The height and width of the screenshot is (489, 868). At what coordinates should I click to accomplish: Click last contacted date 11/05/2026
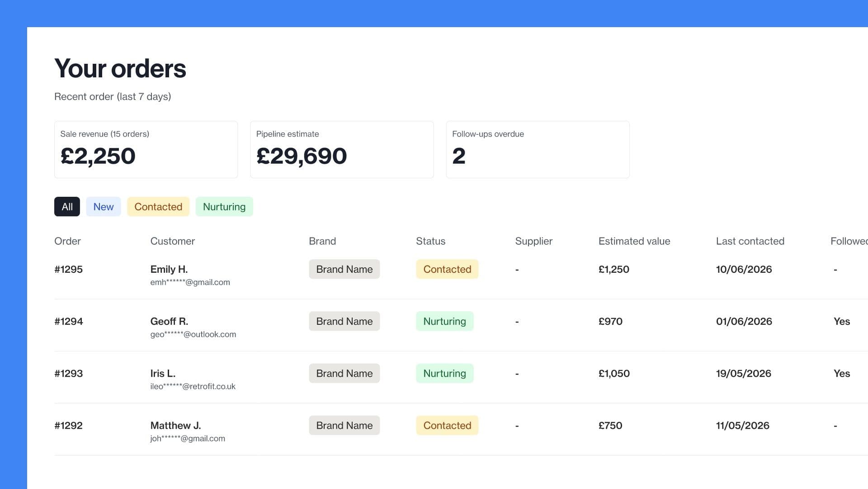pyautogui.click(x=743, y=425)
